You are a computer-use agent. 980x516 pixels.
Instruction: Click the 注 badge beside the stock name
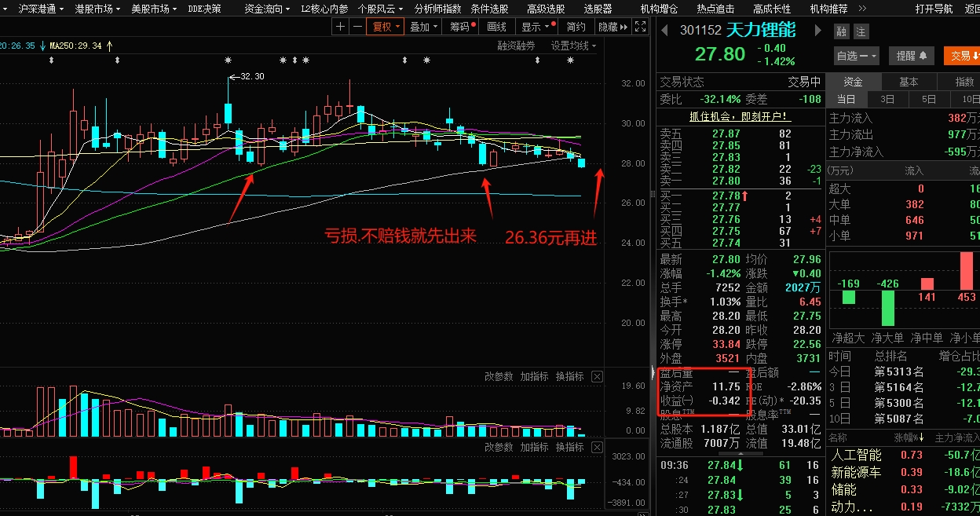point(861,32)
